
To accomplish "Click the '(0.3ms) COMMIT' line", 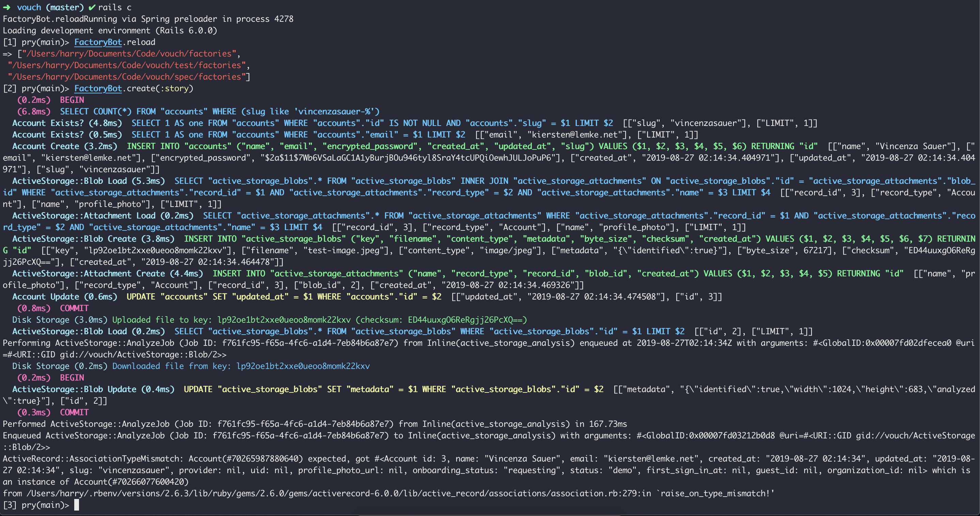I will (53, 412).
